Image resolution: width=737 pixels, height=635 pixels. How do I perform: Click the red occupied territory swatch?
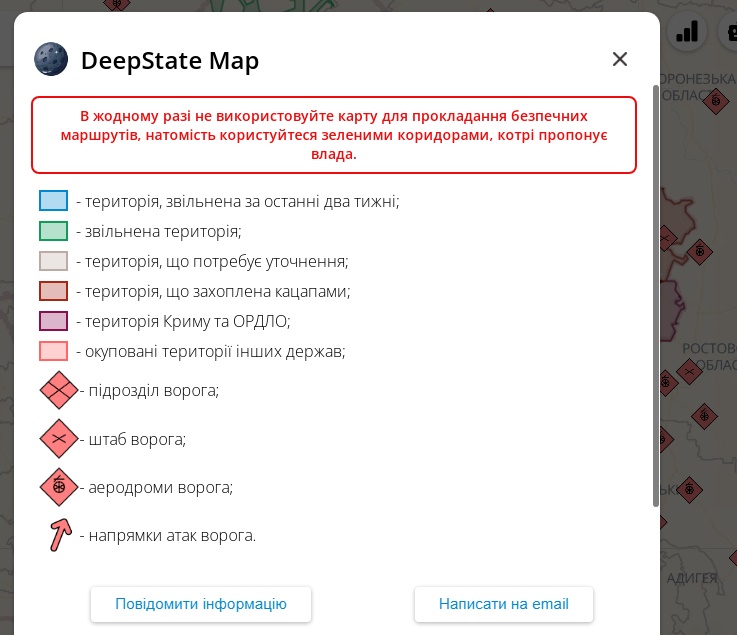pyautogui.click(x=53, y=291)
